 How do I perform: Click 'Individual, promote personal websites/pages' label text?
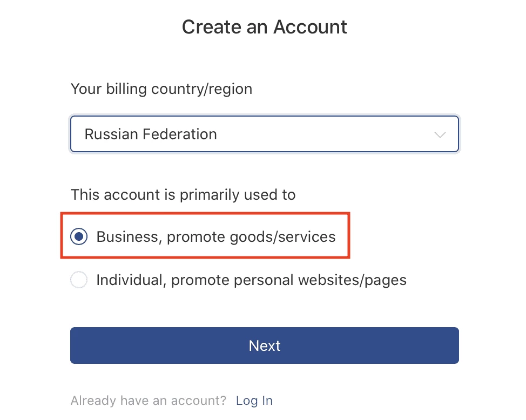(251, 280)
